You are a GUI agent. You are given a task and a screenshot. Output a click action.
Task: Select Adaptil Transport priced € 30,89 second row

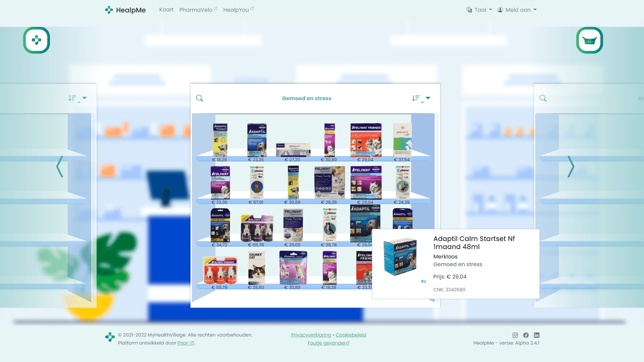click(x=293, y=183)
